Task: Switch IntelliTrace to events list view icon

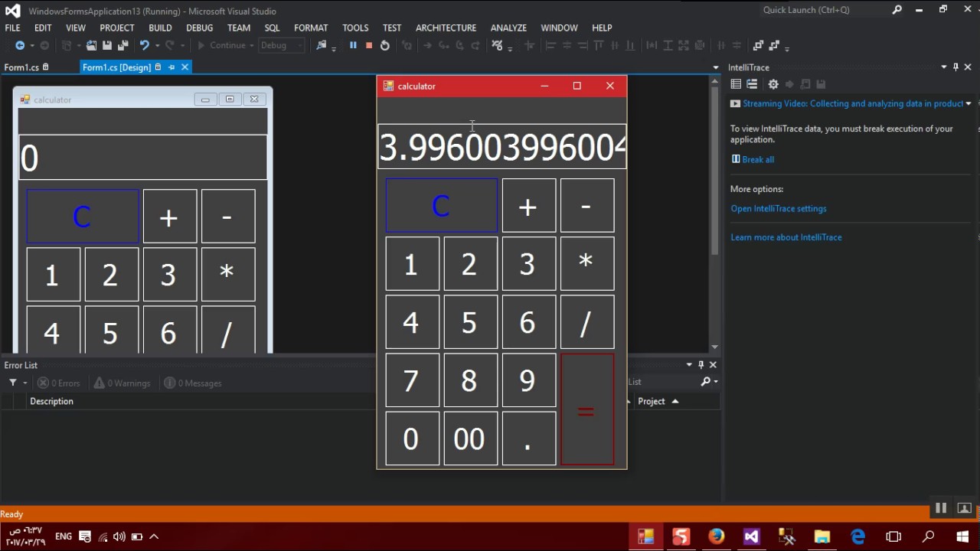Action: [736, 84]
